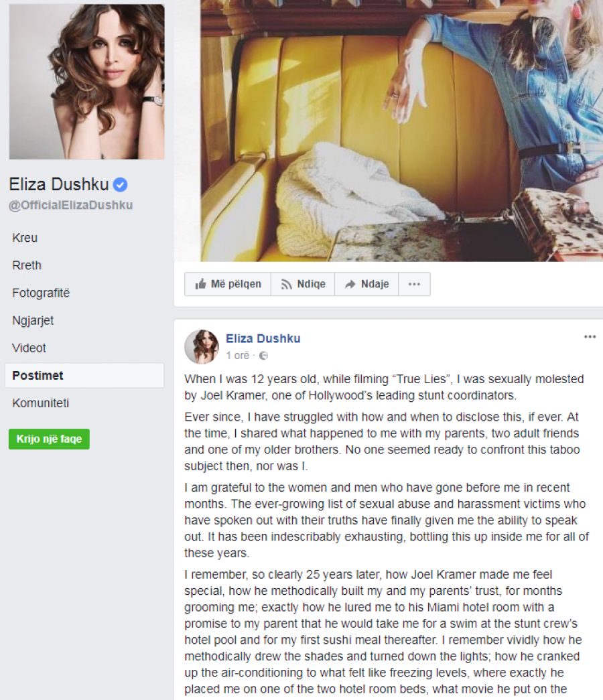This screenshot has width=603, height=700.
Task: Select Fotografitë in the sidebar
Action: [x=41, y=293]
